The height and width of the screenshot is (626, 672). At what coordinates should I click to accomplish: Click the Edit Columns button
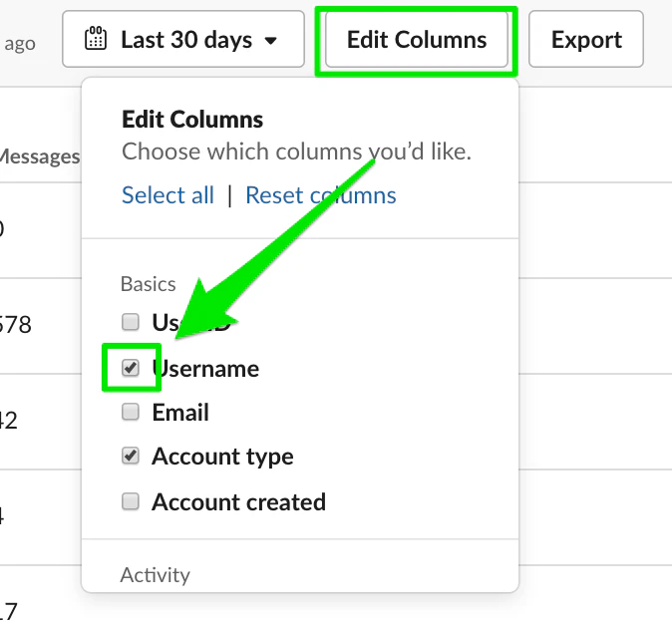click(x=417, y=40)
